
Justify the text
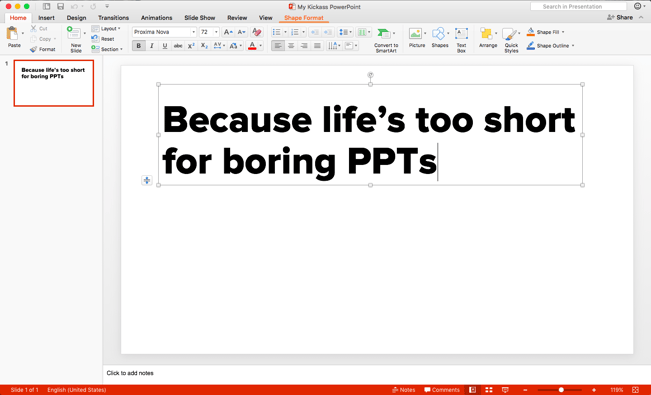317,46
